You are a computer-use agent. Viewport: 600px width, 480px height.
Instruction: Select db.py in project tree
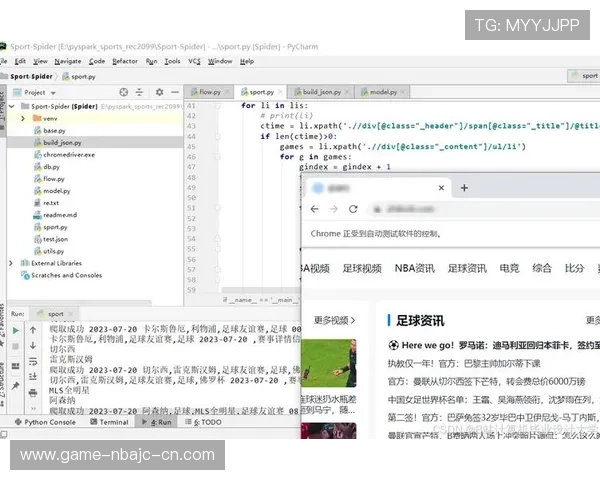coord(47,167)
